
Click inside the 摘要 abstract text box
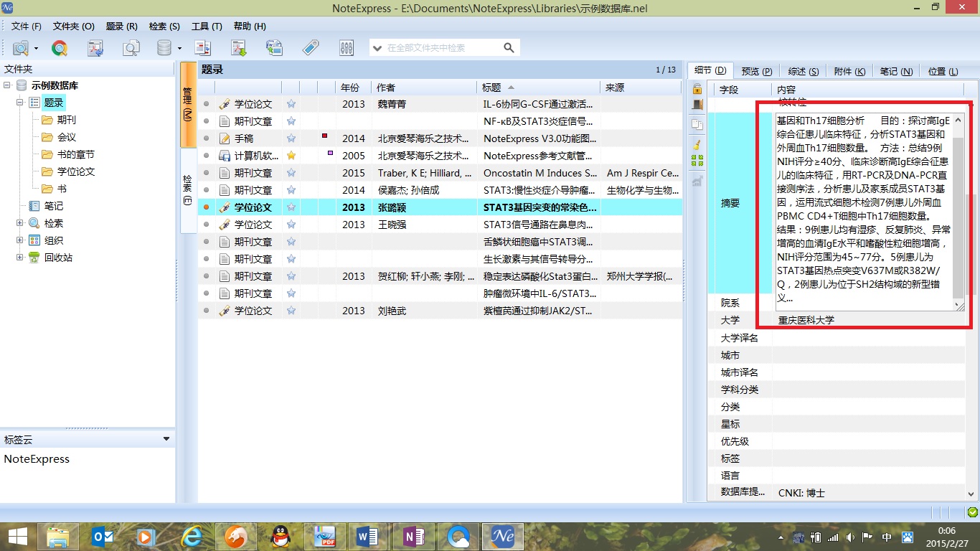point(864,212)
